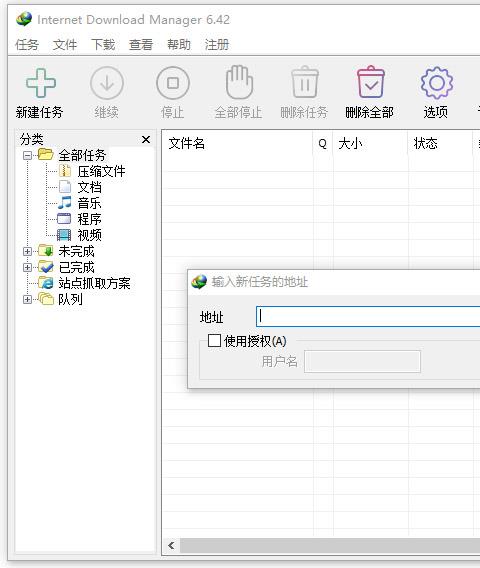480x568 pixels.
Task: Click the Stop All (全部停止) hand icon
Action: [x=239, y=82]
